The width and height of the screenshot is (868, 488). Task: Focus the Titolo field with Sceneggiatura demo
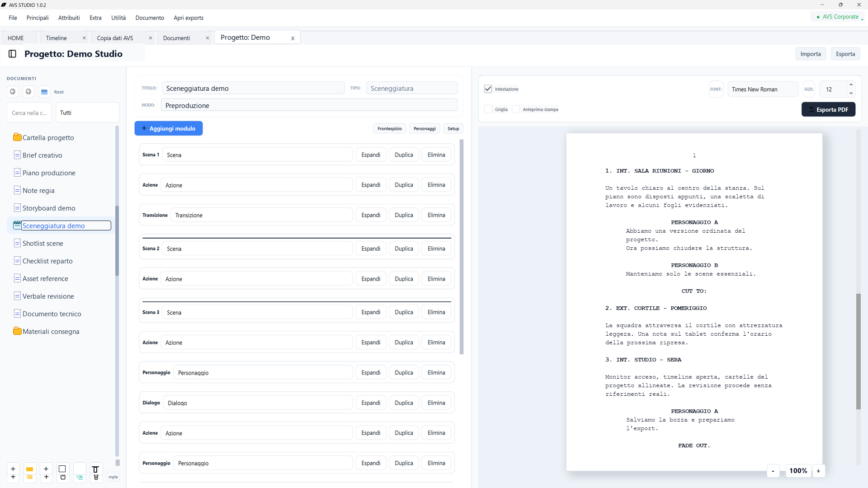click(253, 88)
